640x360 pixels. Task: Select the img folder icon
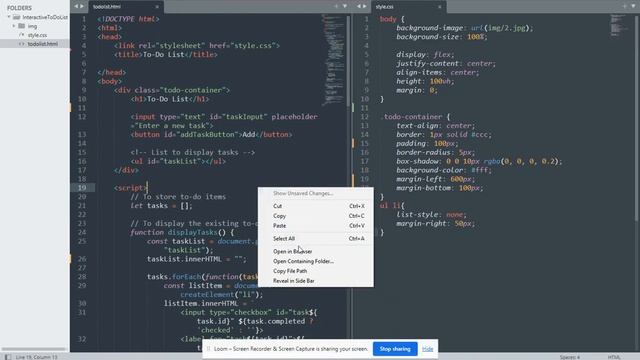point(22,26)
